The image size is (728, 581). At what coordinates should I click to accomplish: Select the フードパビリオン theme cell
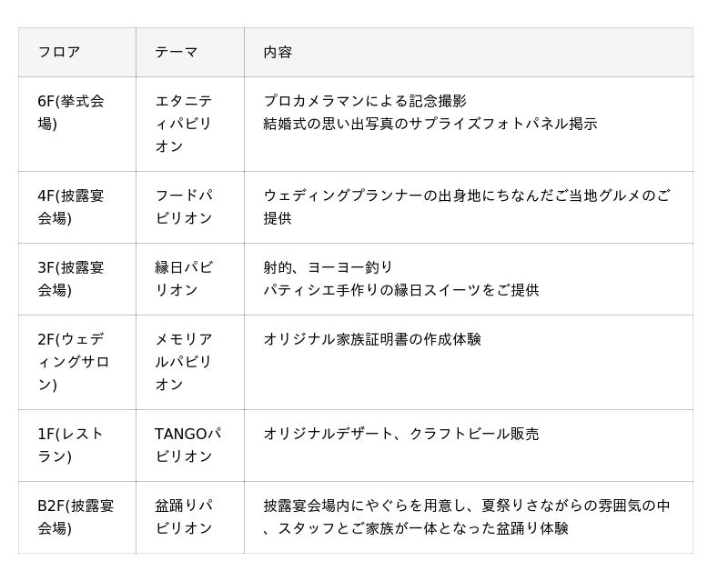point(184,207)
